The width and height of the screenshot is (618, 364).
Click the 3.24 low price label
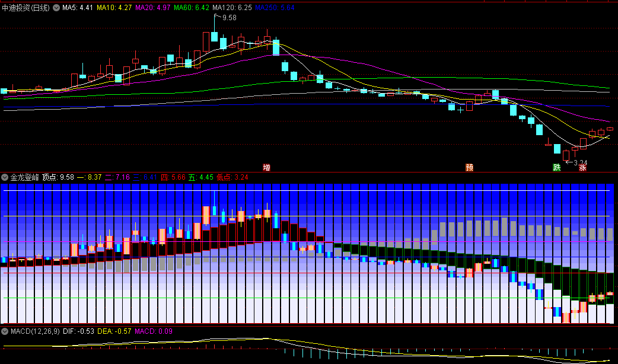click(581, 162)
